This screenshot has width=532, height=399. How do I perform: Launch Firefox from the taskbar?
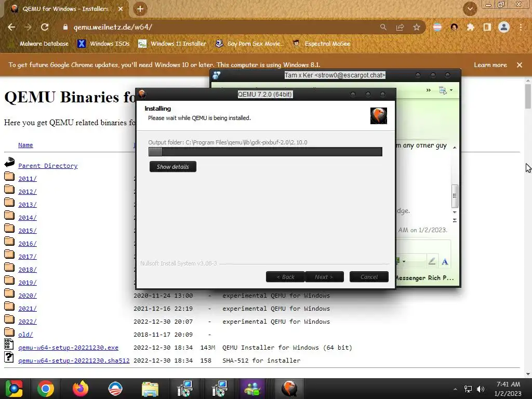[81, 389]
